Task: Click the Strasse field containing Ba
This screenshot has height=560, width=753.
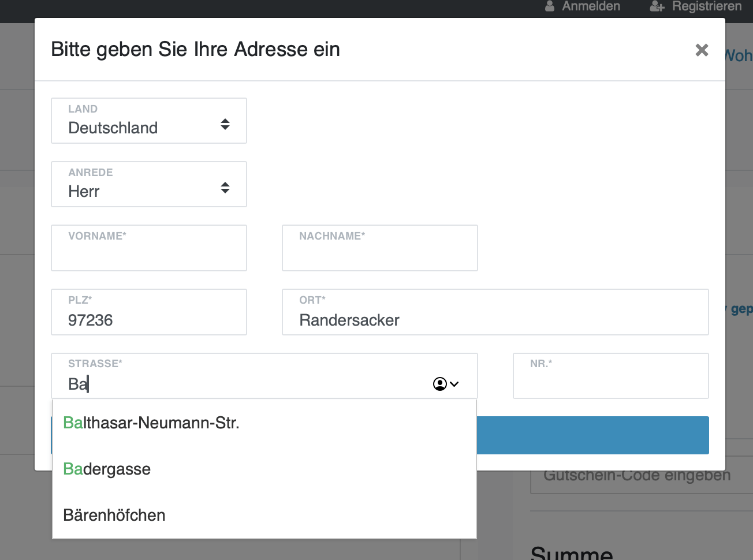Action: 264,376
